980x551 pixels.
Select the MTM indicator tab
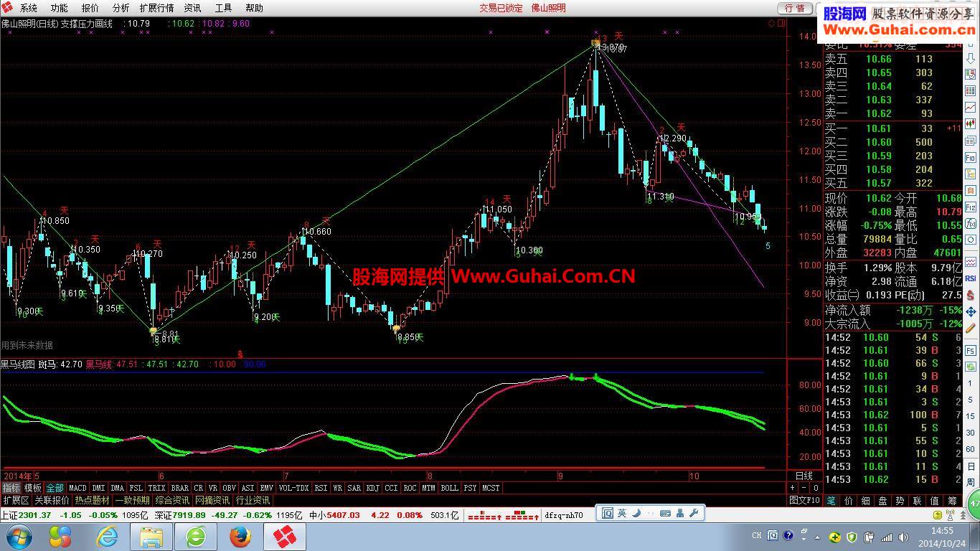click(428, 488)
